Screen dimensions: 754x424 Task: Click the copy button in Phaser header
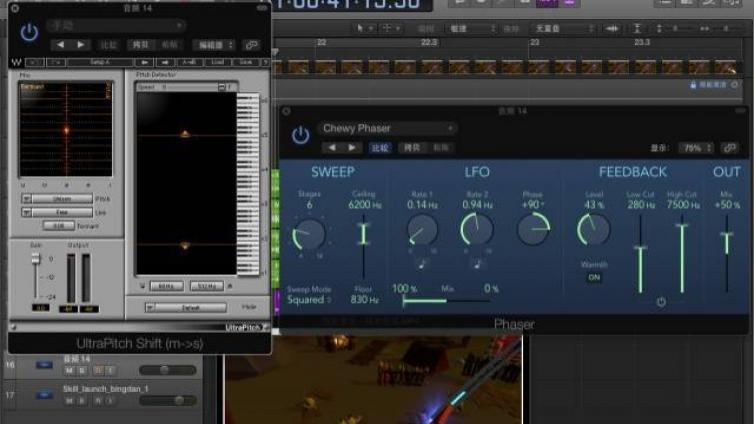point(412,148)
